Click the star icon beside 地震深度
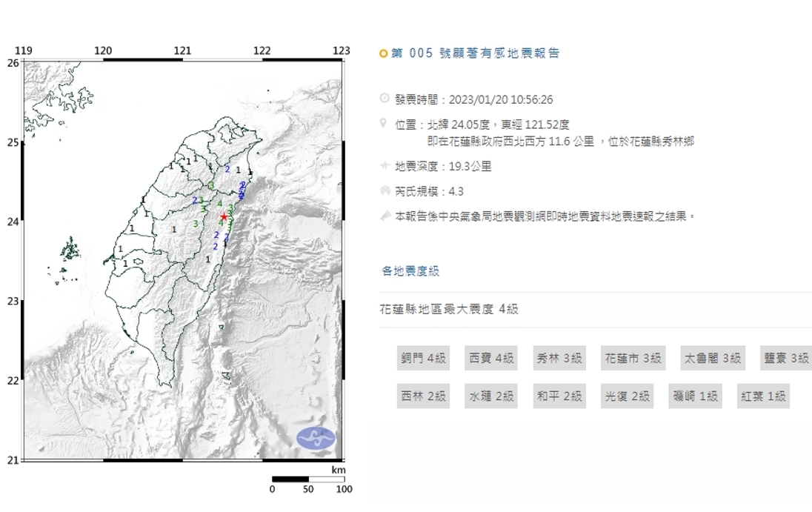 click(384, 167)
